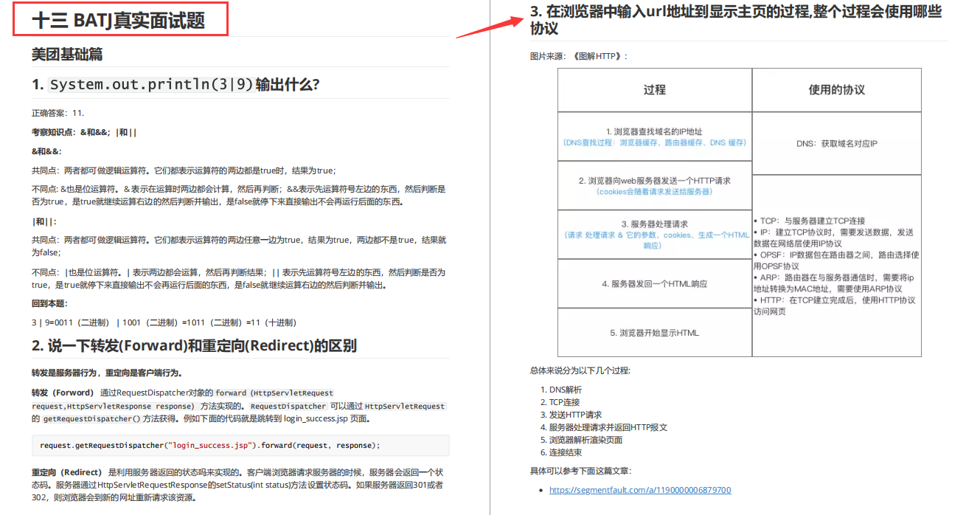This screenshot has width=980, height=515.
Task: Click the heading "十三 BATJ真实面试题"
Action: tap(119, 20)
